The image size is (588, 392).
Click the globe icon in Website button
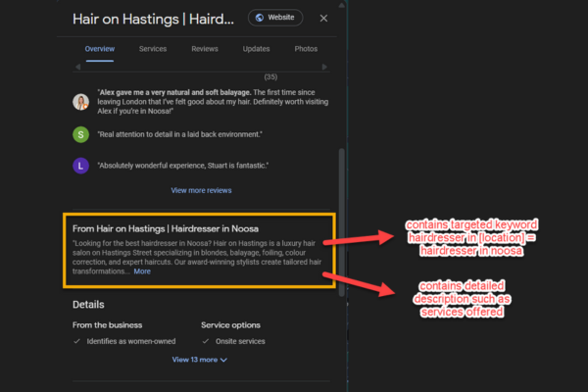260,18
